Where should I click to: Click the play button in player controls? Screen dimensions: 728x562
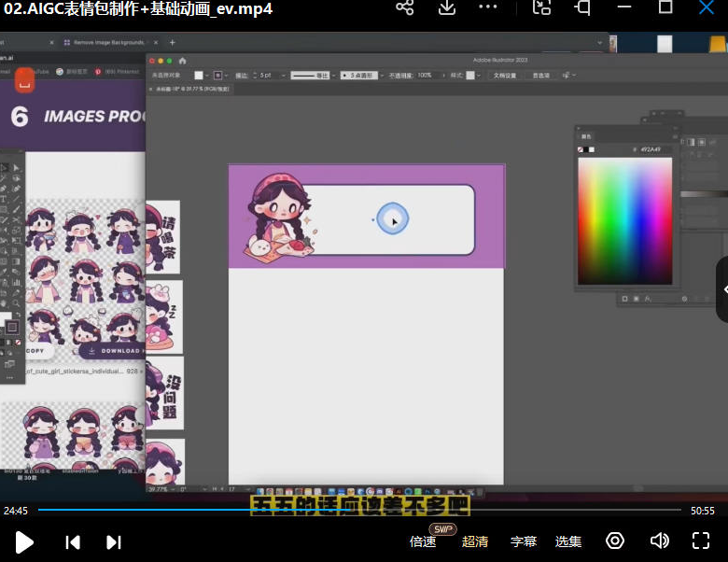[x=25, y=541]
